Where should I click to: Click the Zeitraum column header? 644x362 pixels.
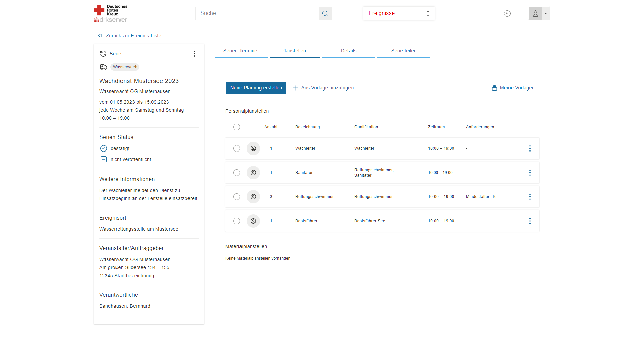[436, 127]
